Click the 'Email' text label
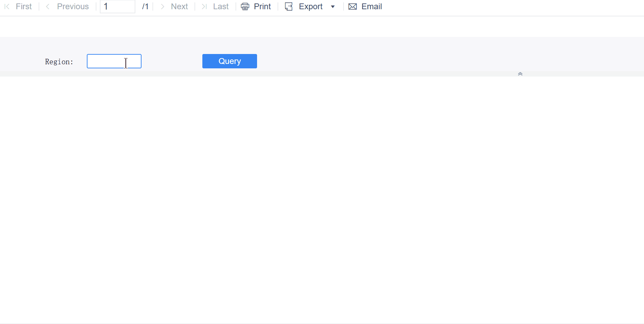 pyautogui.click(x=372, y=6)
